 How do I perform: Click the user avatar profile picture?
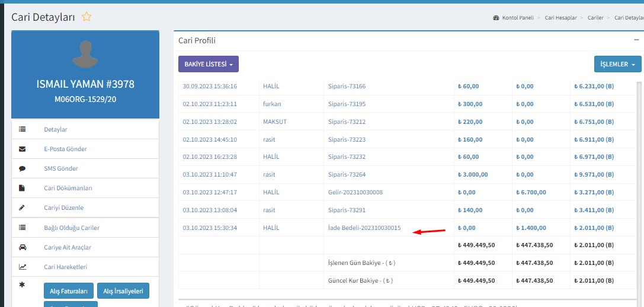coord(85,55)
